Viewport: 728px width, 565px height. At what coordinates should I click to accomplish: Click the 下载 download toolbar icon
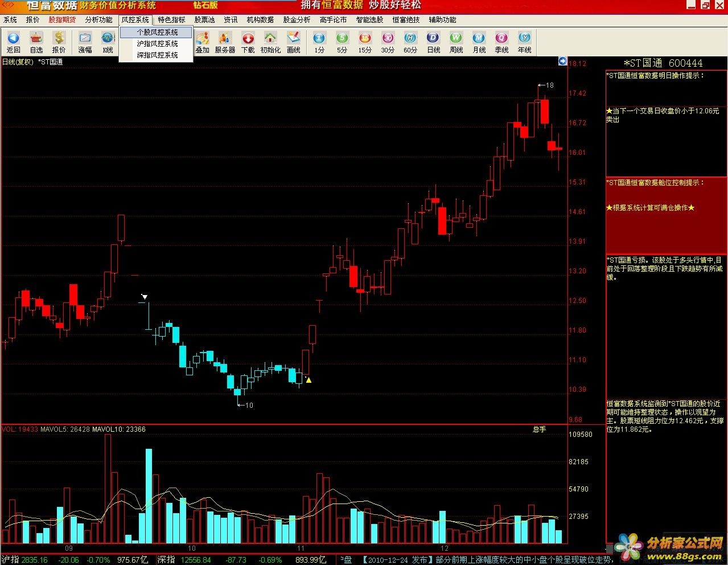point(248,43)
